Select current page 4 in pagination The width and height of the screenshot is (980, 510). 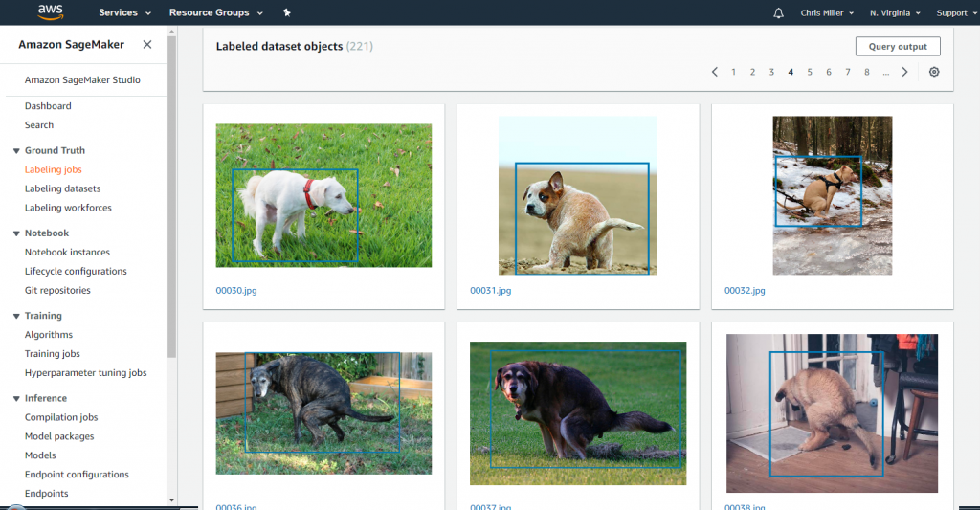[x=791, y=72]
